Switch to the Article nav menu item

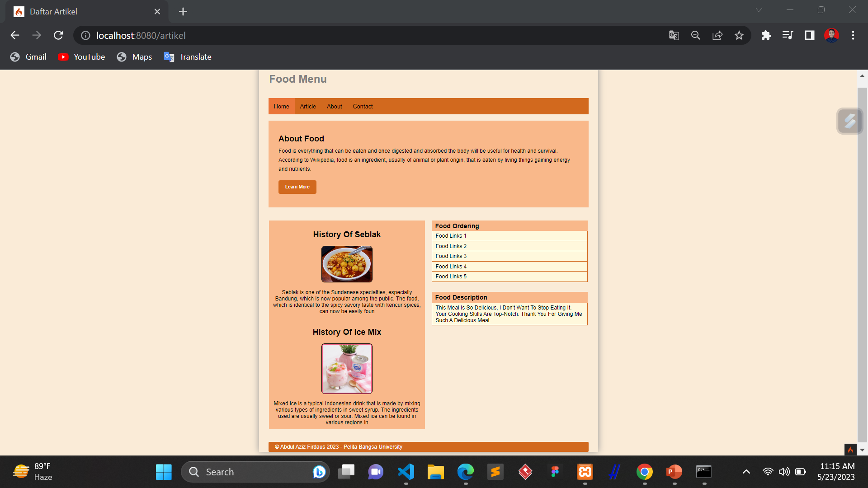coord(308,106)
